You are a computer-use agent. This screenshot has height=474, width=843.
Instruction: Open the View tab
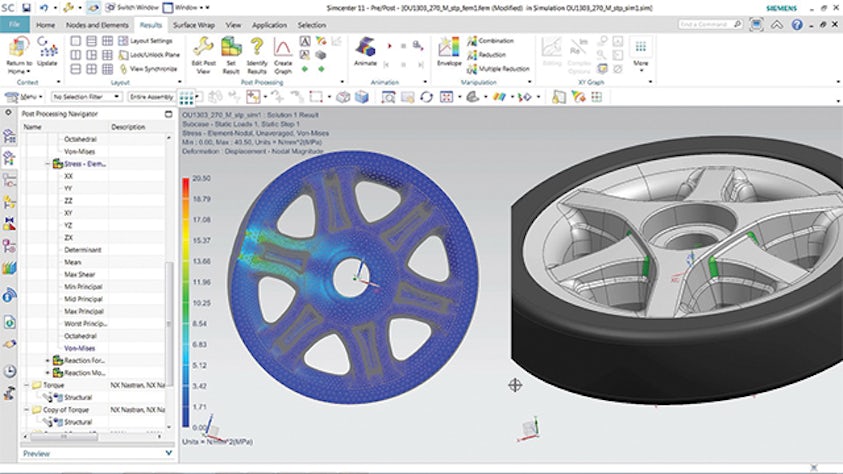pyautogui.click(x=233, y=25)
